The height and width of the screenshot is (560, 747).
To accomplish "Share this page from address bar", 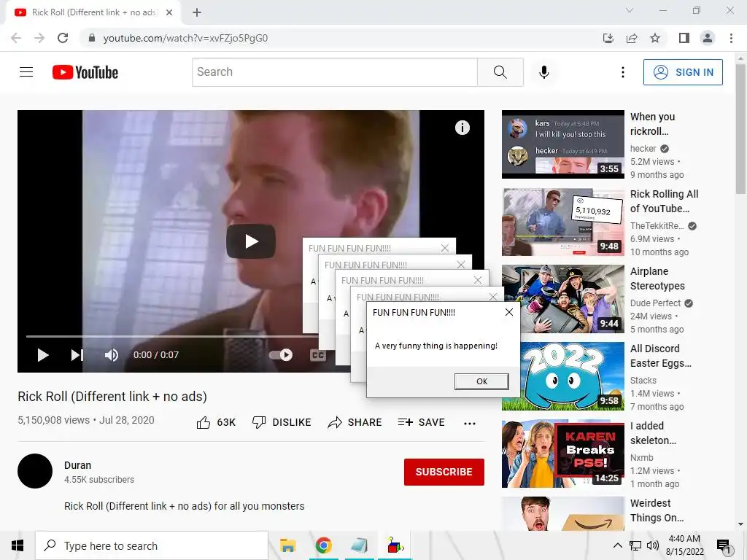I will 632,38.
